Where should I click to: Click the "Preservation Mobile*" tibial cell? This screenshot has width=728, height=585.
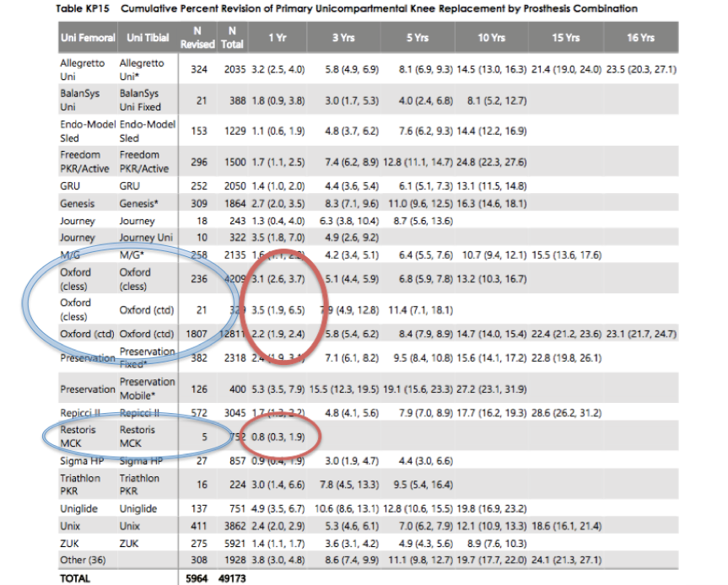click(x=147, y=389)
